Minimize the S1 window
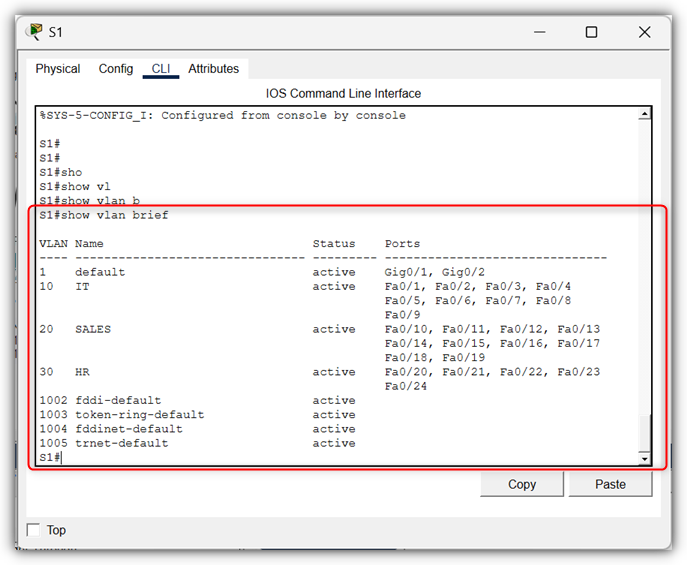Image resolution: width=687 pixels, height=565 pixels. (540, 32)
